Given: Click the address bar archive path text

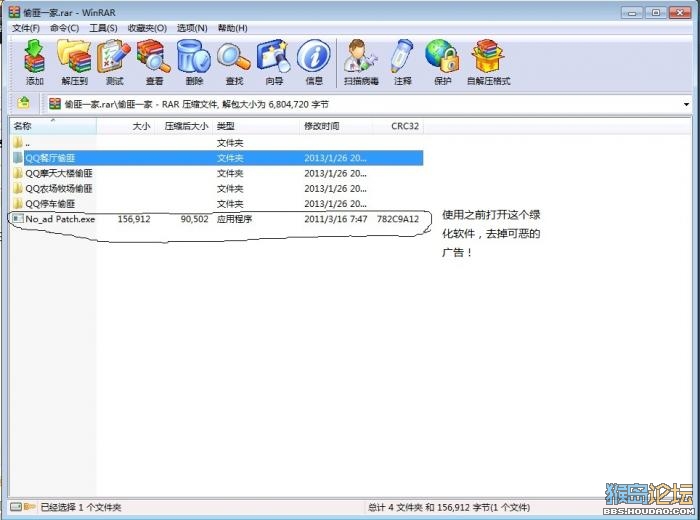Looking at the screenshot, I should click(x=196, y=104).
